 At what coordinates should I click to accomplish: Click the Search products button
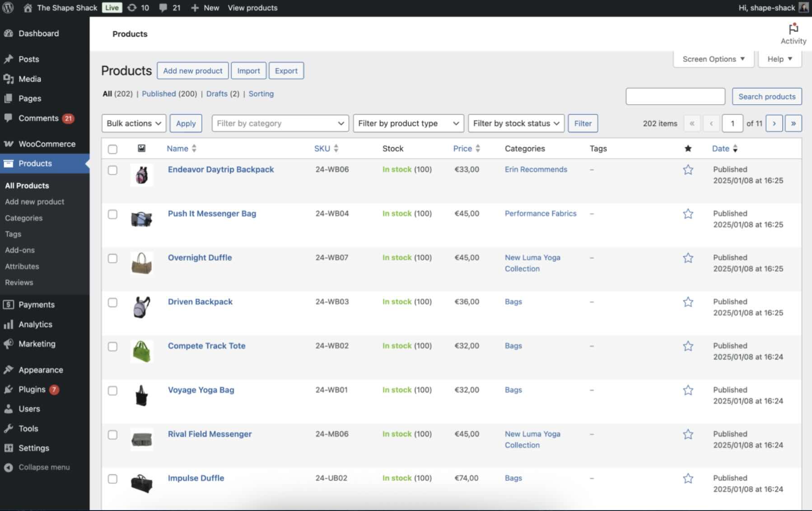coord(767,97)
